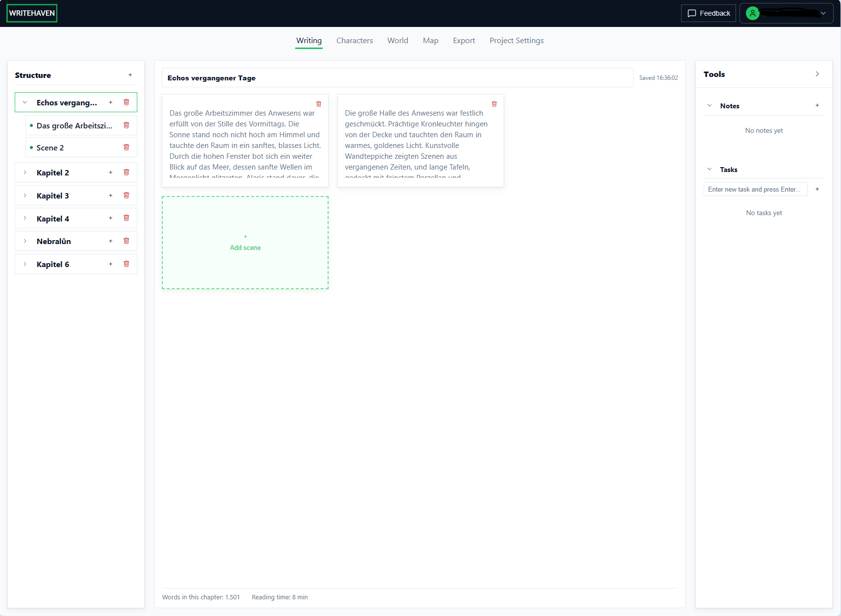Add a new note via plus icon
Image resolution: width=841 pixels, height=616 pixels.
coord(817,105)
